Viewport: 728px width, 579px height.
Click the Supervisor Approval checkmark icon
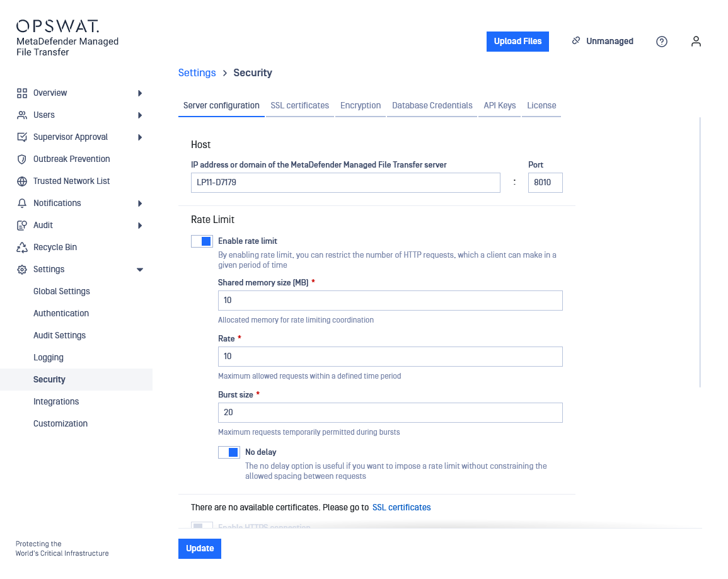(x=22, y=137)
